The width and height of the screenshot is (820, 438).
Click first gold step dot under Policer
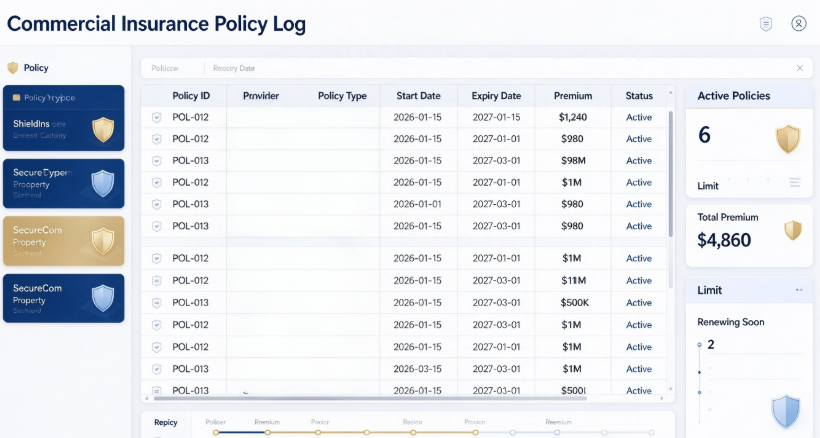click(x=216, y=433)
